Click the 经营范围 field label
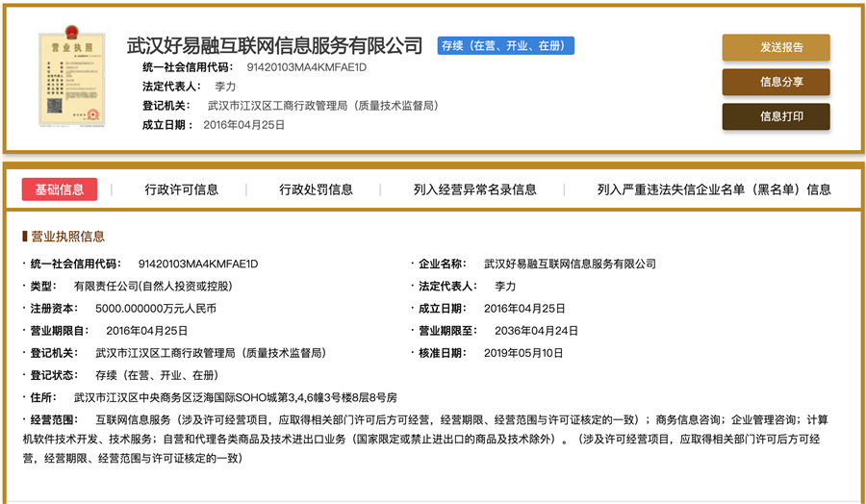Screen dimensions: 866x504 54,420
